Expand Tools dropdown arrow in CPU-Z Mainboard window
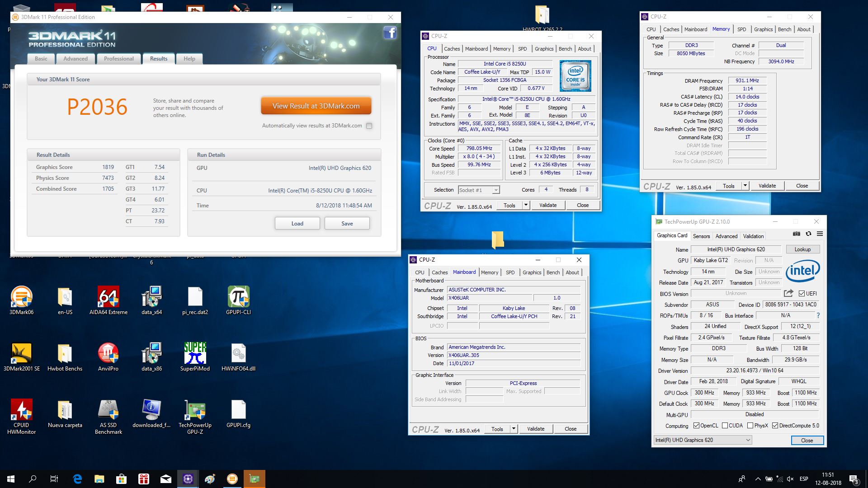Viewport: 868px width, 488px height. (x=514, y=429)
